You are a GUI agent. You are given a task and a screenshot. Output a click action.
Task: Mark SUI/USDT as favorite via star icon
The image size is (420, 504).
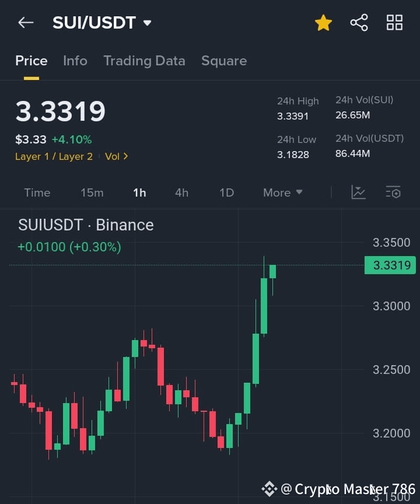tap(323, 22)
